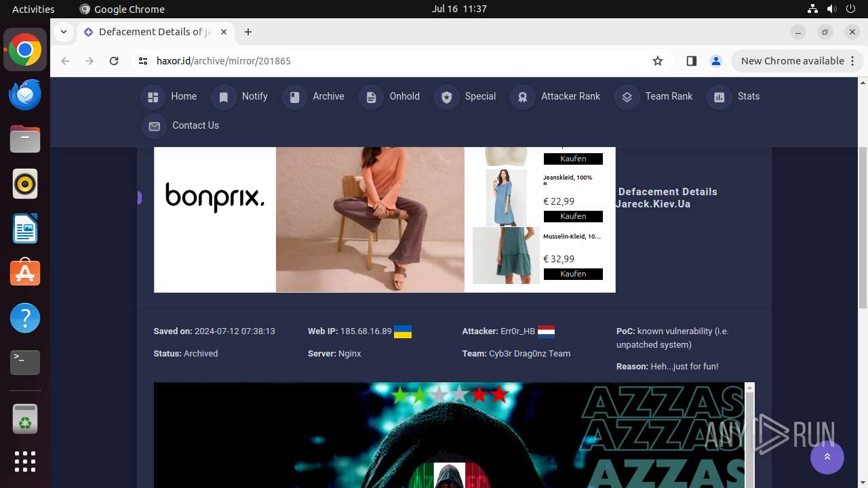The image size is (868, 488).
Task: Open the tab search dropdown arrow
Action: tap(63, 32)
